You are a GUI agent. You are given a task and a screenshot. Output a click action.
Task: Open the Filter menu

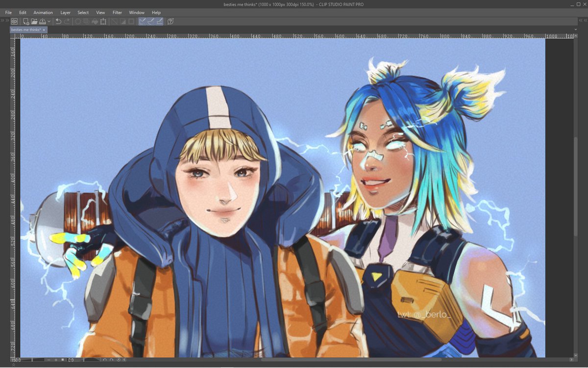point(117,12)
